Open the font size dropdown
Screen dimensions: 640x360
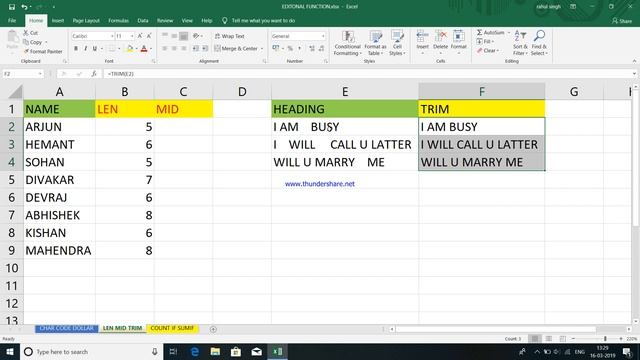131,36
